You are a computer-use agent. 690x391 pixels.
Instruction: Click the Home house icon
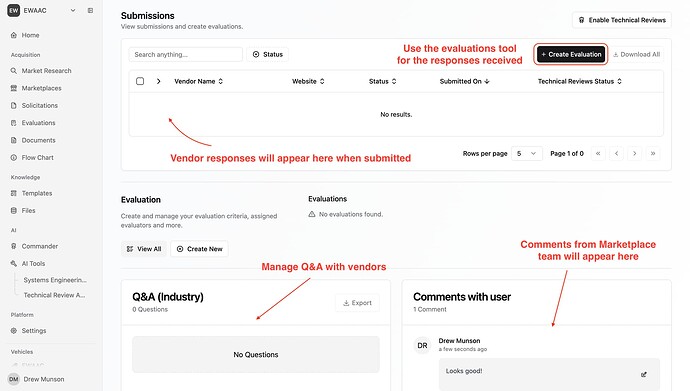pyautogui.click(x=14, y=35)
